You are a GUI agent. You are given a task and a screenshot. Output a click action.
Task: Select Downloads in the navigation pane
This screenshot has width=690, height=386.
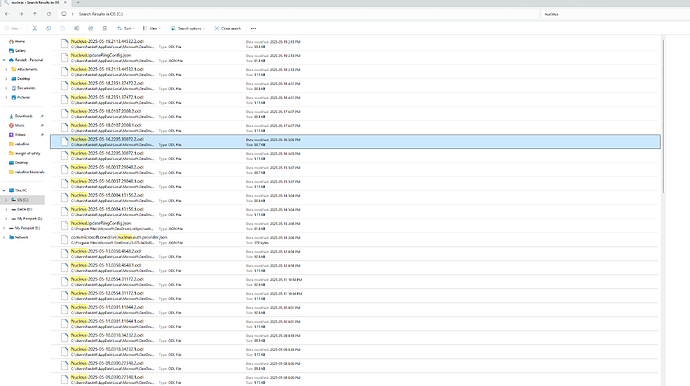(23, 116)
